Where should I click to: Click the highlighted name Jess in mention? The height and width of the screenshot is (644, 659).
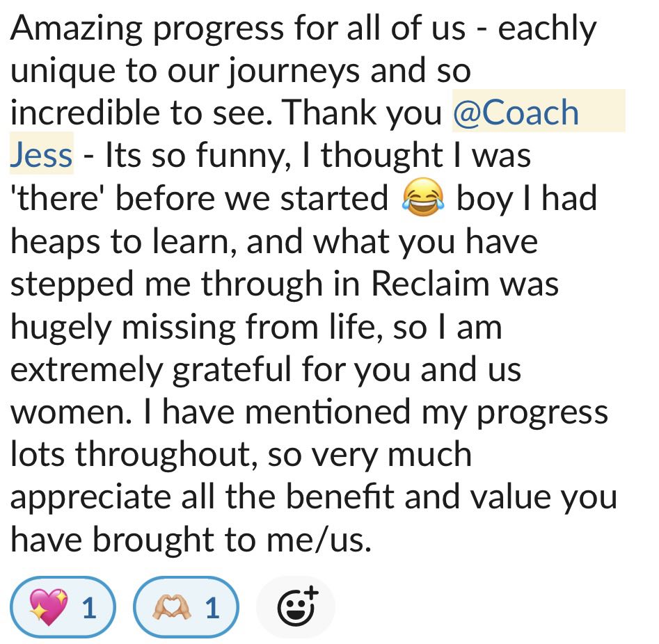point(41,154)
